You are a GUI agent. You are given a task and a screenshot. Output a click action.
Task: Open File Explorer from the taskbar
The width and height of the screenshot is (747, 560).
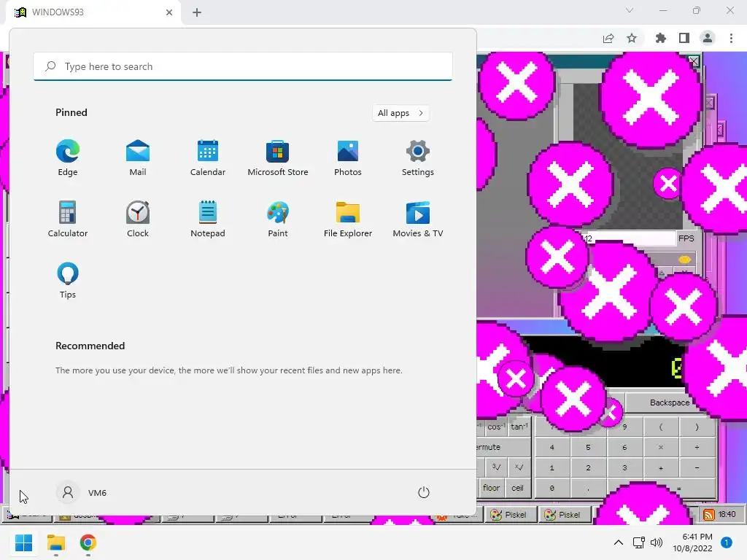55,542
